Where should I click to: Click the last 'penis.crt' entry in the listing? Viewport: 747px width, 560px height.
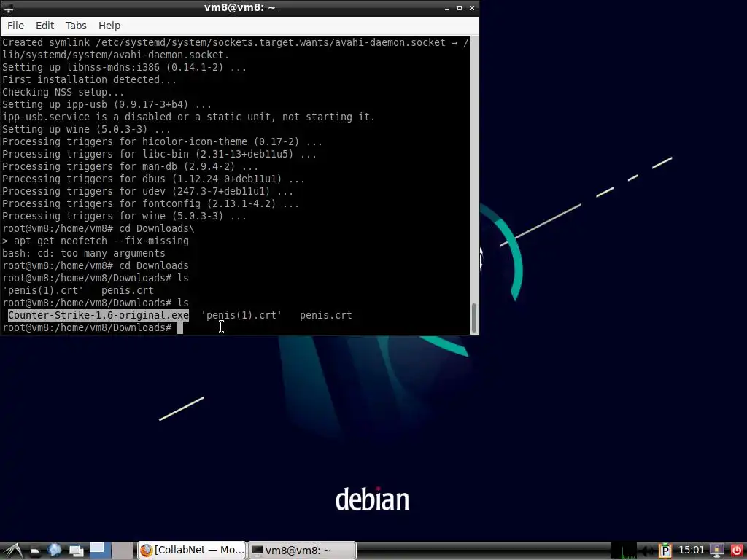tap(326, 315)
